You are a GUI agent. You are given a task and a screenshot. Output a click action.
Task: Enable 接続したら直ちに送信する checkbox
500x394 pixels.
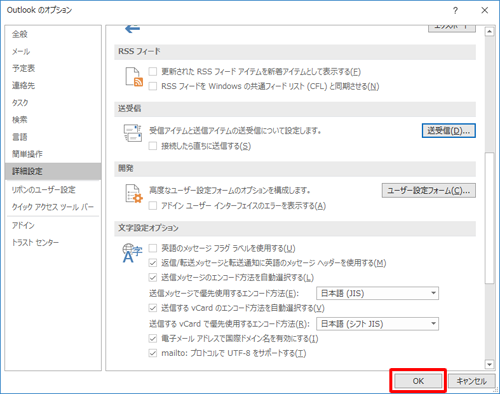pyautogui.click(x=153, y=146)
